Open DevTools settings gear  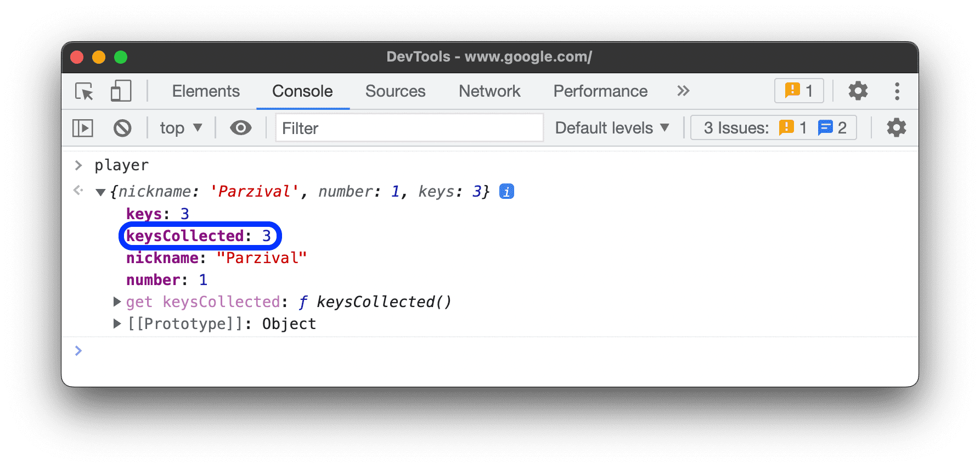pyautogui.click(x=858, y=91)
